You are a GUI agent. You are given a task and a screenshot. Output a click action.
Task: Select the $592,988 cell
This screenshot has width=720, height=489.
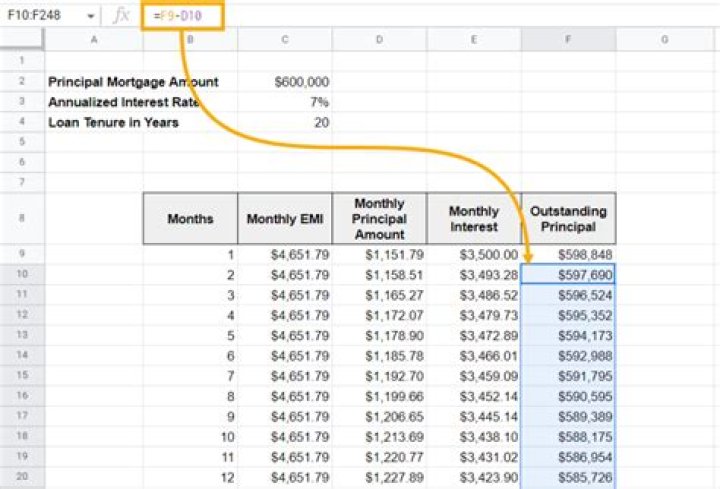(568, 355)
